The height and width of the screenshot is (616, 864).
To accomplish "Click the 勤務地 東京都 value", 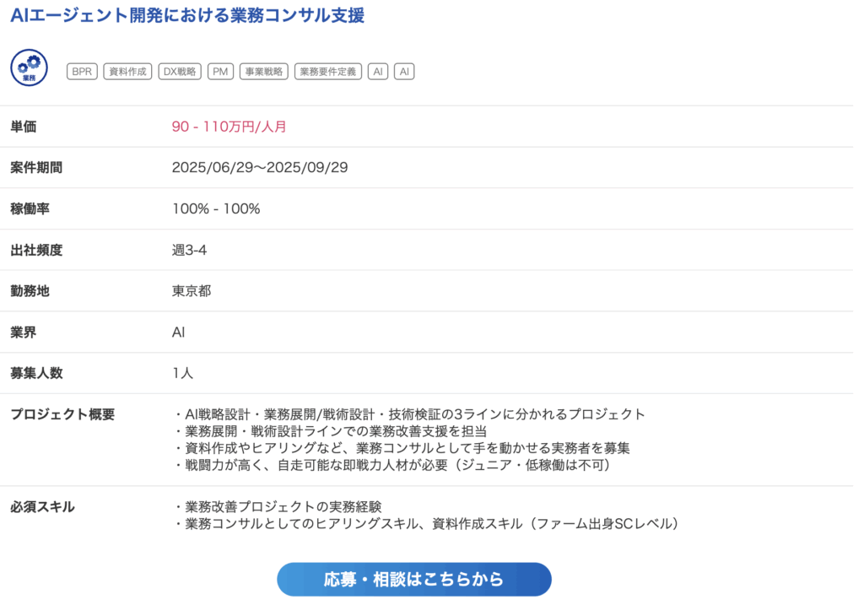I will coord(192,291).
